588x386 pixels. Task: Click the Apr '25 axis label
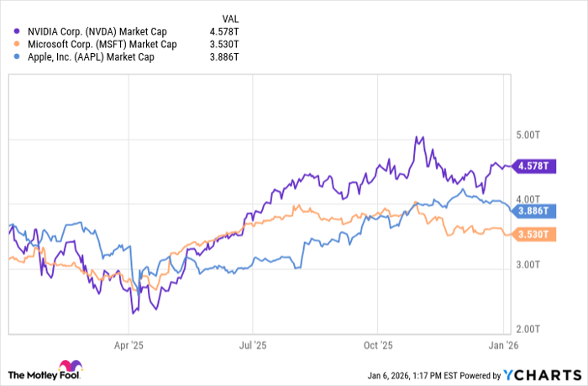click(130, 345)
